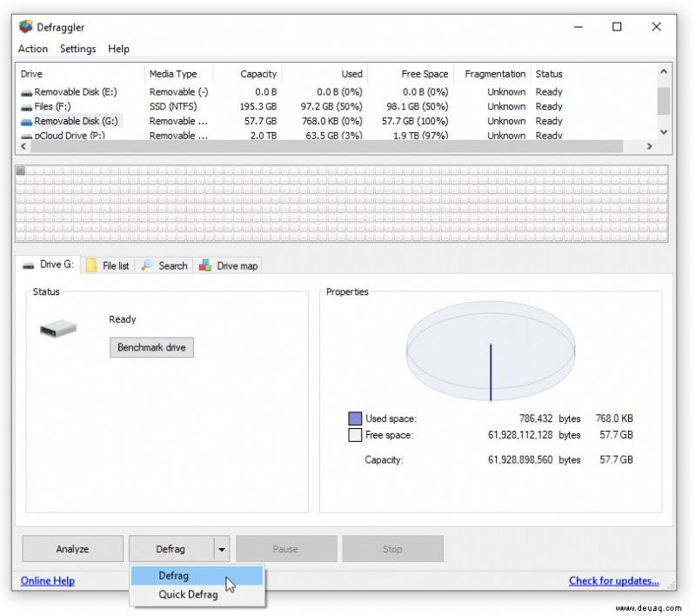Open the Help menu
This screenshot has height=616, width=696.
tap(118, 49)
